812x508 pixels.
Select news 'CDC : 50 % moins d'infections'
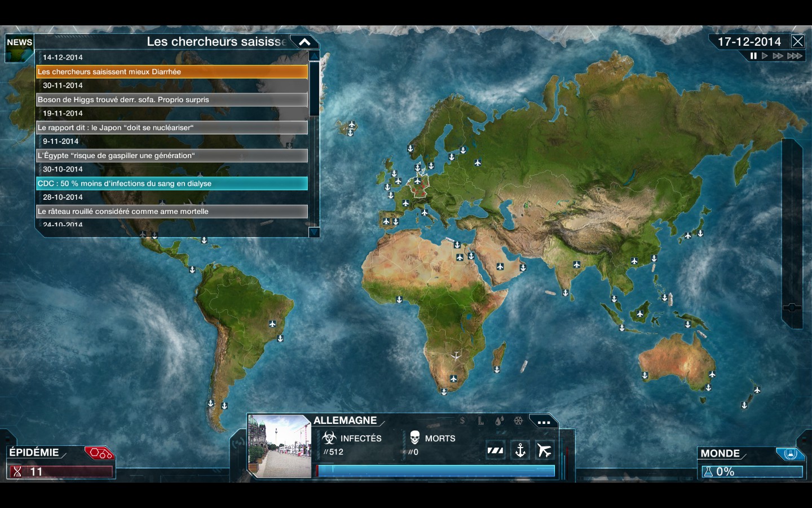(x=172, y=183)
